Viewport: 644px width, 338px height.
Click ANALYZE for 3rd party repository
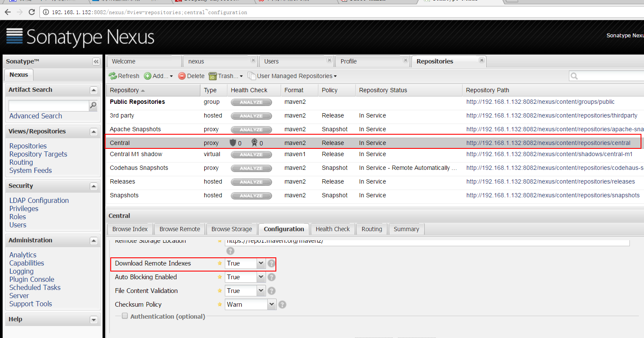click(251, 116)
